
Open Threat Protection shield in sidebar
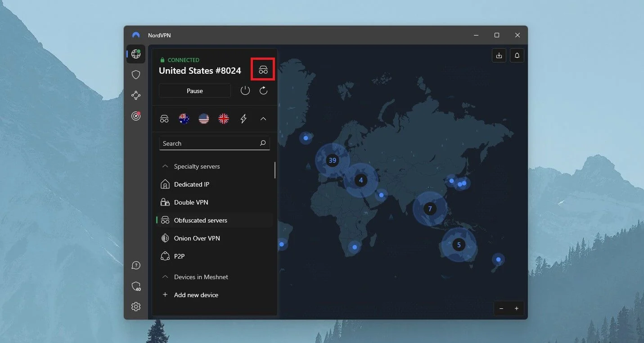point(136,75)
